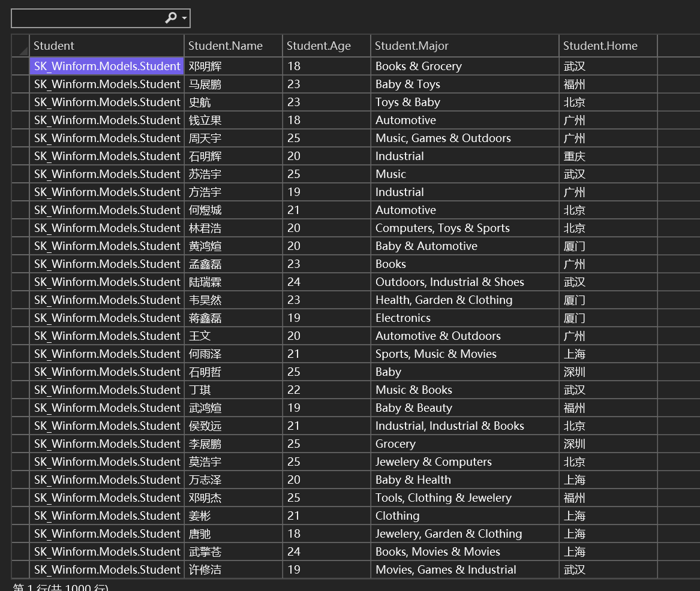Click the select-all corner cell of grid

(x=20, y=46)
